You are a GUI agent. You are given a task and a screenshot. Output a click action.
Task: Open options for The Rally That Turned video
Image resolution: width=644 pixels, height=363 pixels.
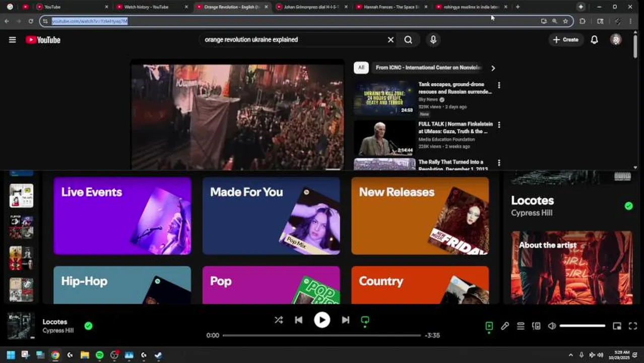coord(499,163)
